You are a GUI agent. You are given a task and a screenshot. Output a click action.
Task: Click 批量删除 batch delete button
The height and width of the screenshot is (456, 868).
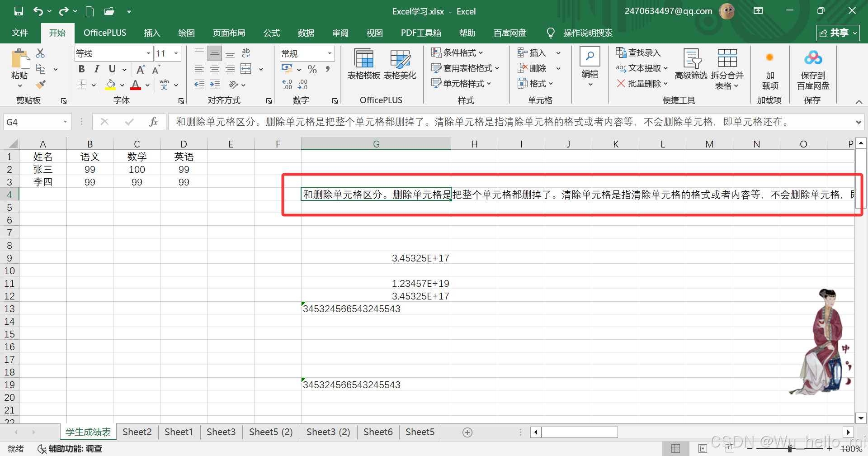[x=642, y=84]
